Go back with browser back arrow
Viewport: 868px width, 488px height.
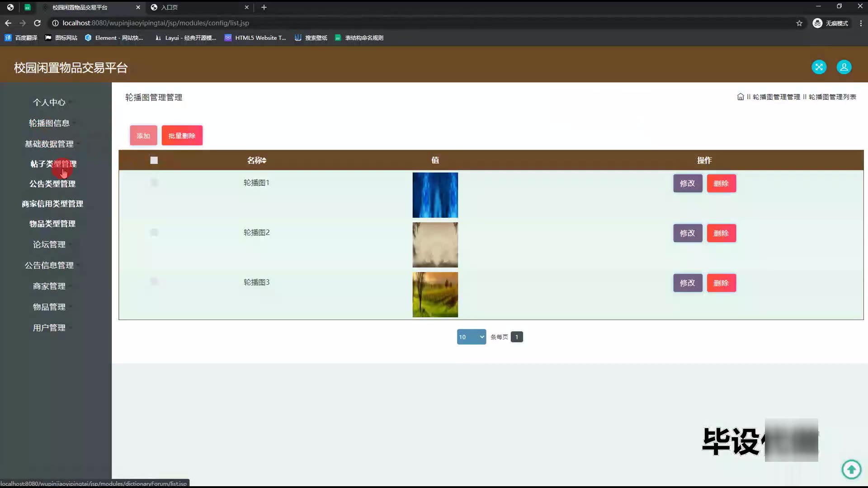click(x=8, y=23)
